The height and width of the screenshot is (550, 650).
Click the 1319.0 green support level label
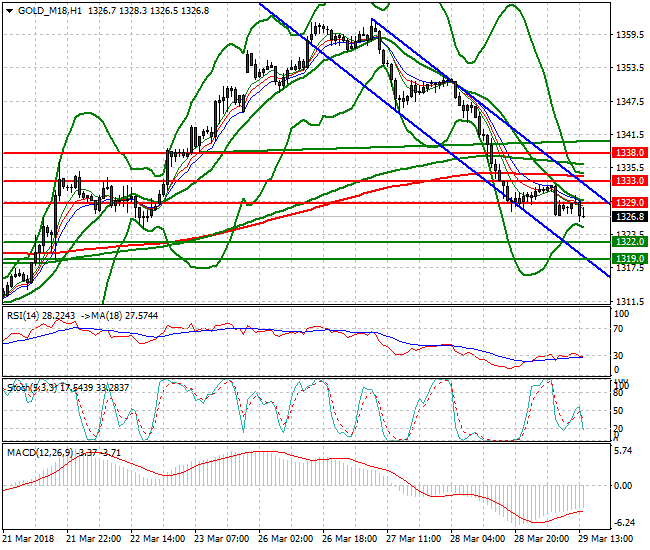pos(630,259)
